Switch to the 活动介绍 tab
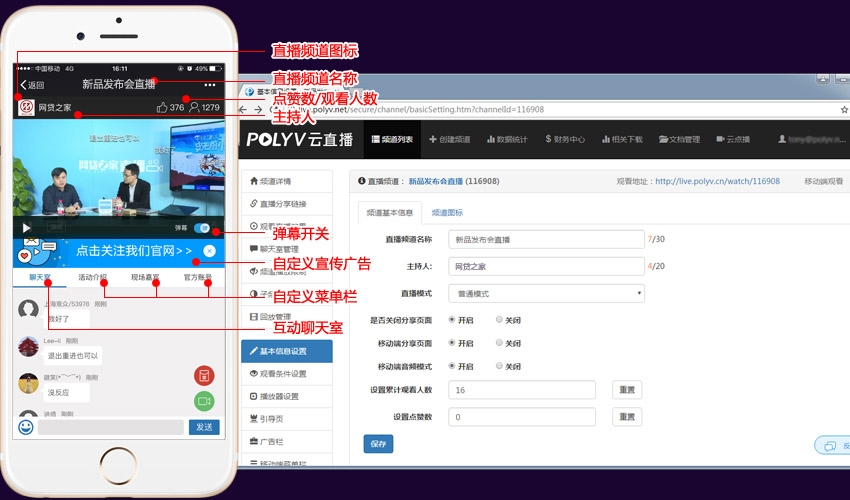Viewport: 850px width, 500px height. tap(92, 277)
